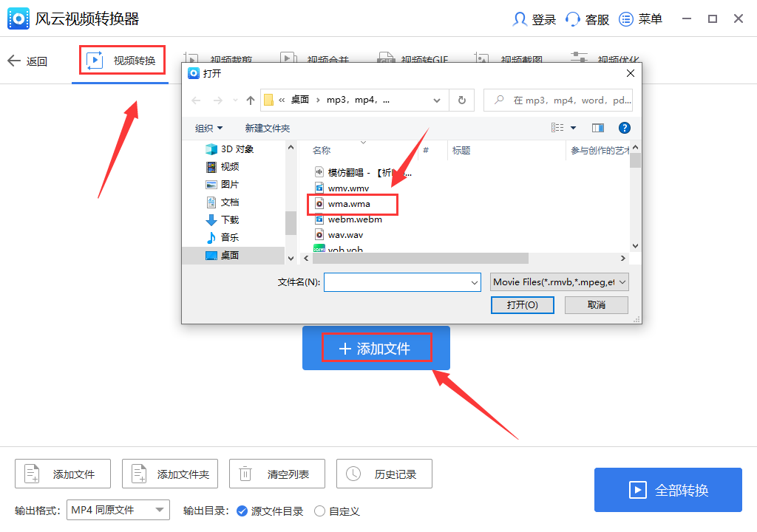The image size is (757, 532).
Task: Select 自定义 output directory option
Action: click(x=337, y=511)
